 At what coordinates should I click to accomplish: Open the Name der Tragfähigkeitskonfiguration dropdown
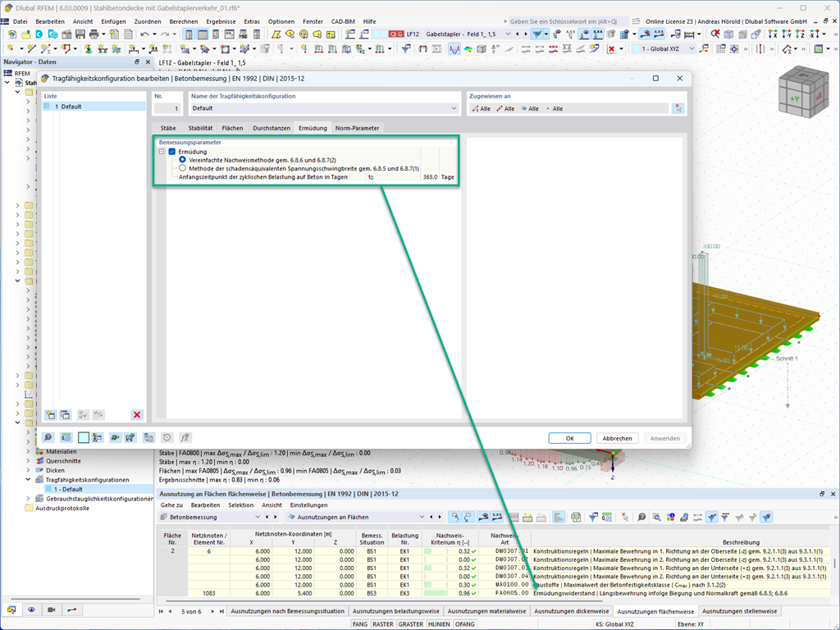[x=454, y=108]
